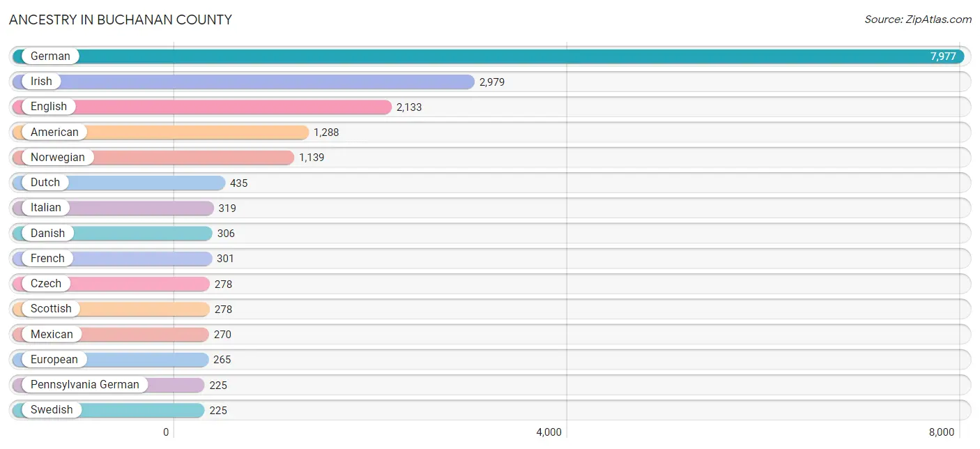The height and width of the screenshot is (449, 980).
Task: Click the 4,000 axis tick label
Action: (549, 432)
